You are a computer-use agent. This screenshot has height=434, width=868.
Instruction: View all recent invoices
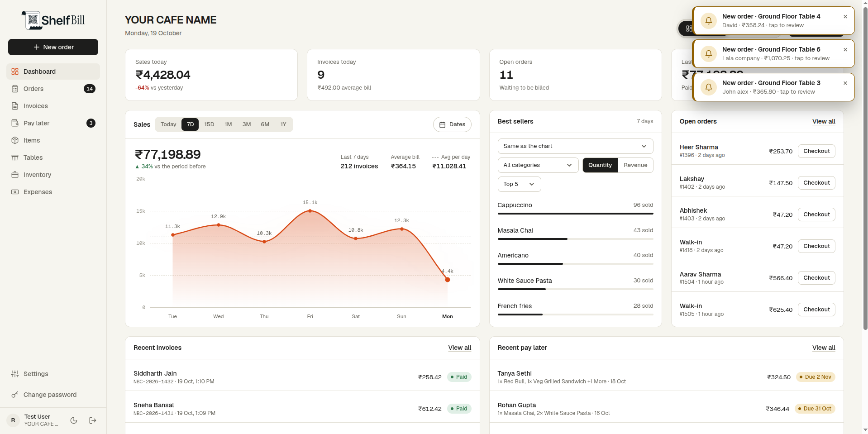pos(460,348)
